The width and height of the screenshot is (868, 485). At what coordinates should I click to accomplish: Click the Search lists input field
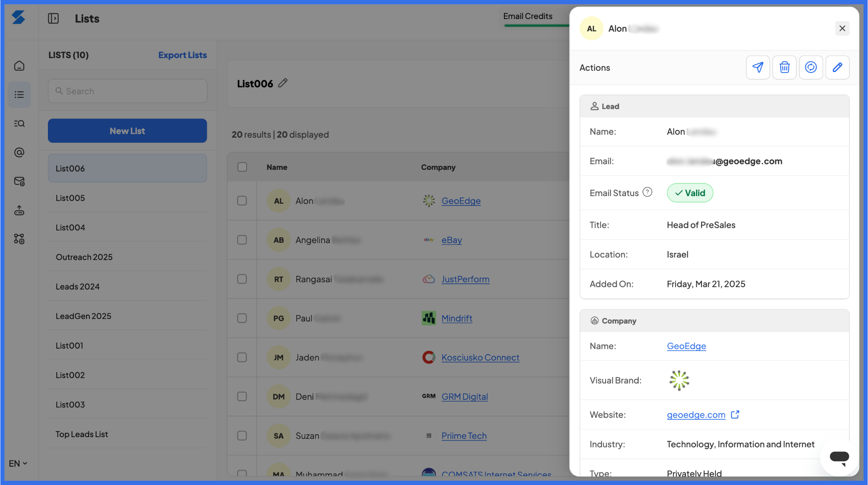(128, 91)
